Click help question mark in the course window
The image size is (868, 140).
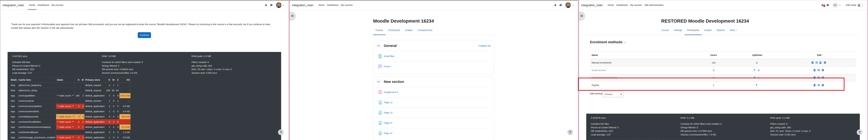pyautogui.click(x=570, y=132)
